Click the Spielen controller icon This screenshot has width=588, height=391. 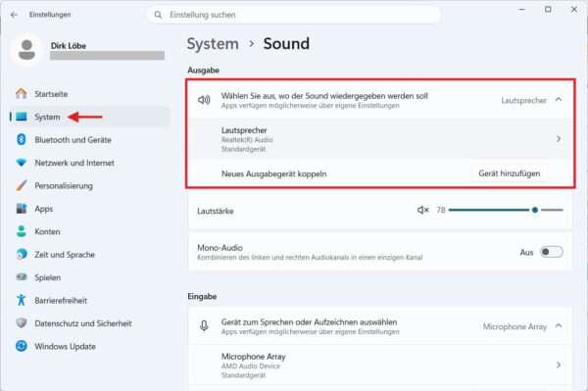(22, 277)
